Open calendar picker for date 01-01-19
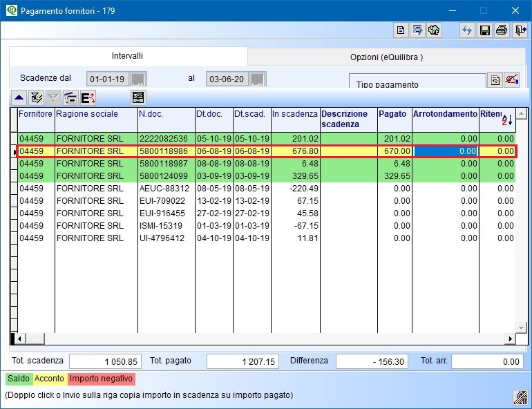The height and width of the screenshot is (409, 532). click(x=138, y=79)
